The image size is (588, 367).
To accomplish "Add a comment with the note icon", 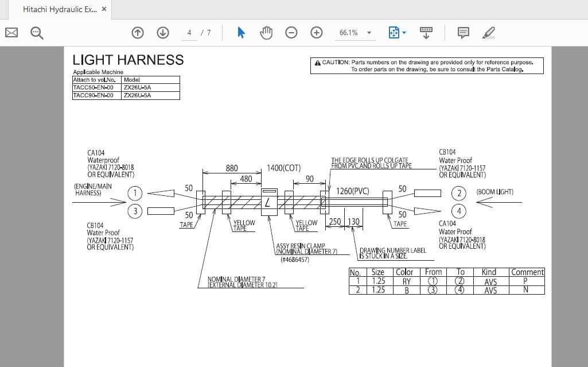I will pyautogui.click(x=464, y=33).
